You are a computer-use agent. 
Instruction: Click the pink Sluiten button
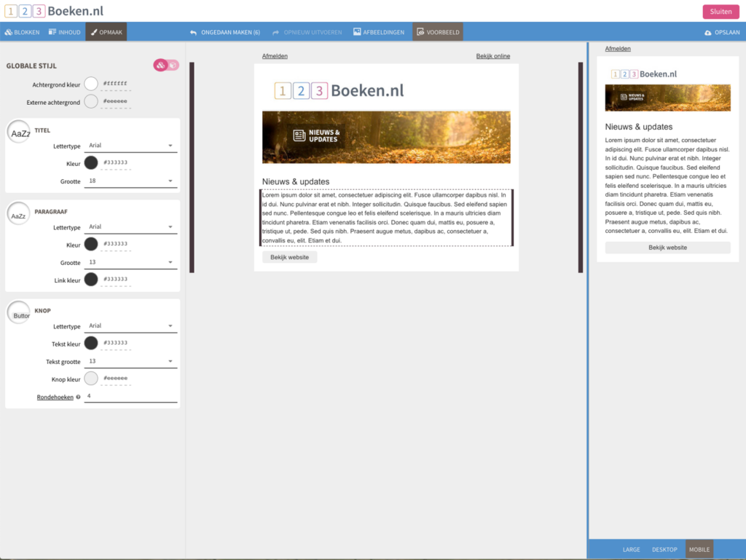721,12
